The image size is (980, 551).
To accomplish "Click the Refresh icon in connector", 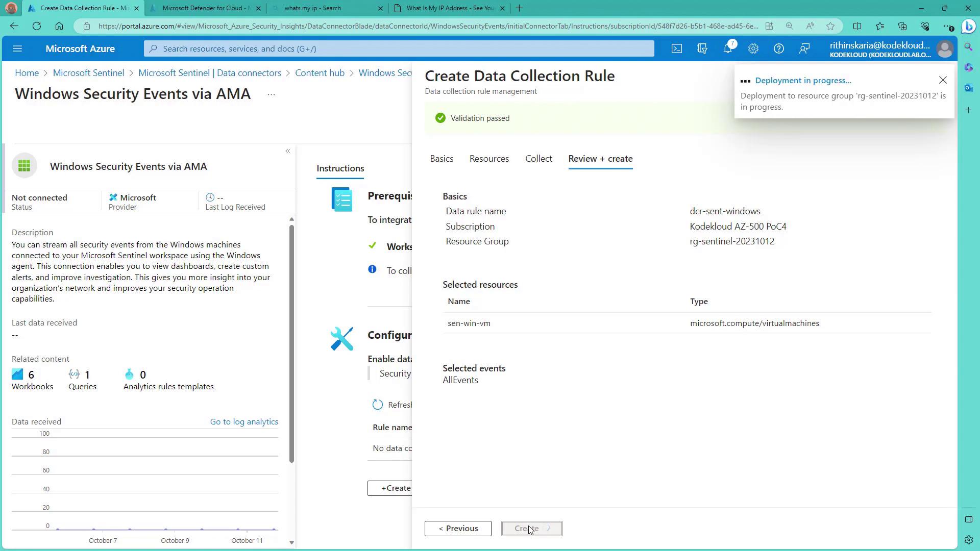I will click(377, 405).
